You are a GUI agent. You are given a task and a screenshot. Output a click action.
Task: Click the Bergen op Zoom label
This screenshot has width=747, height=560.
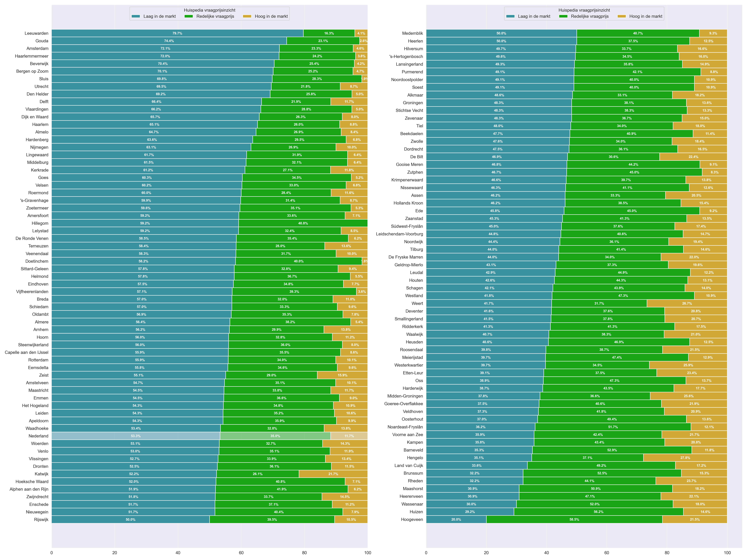32,71
